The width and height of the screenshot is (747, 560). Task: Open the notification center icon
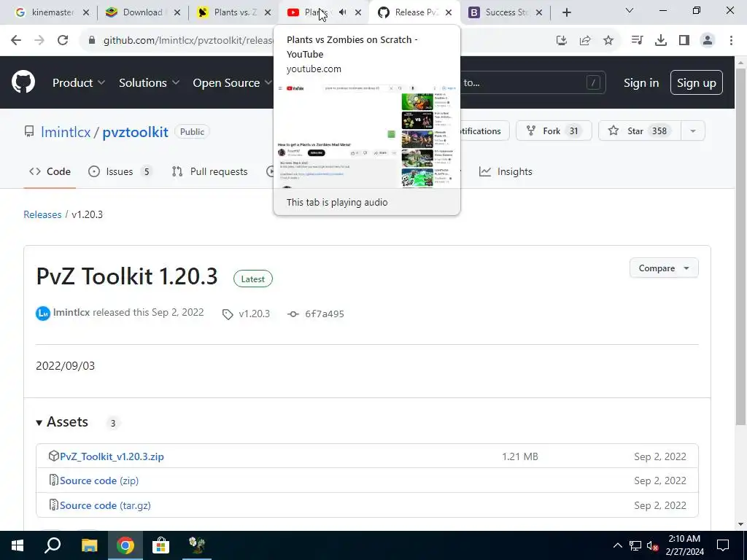723,545
